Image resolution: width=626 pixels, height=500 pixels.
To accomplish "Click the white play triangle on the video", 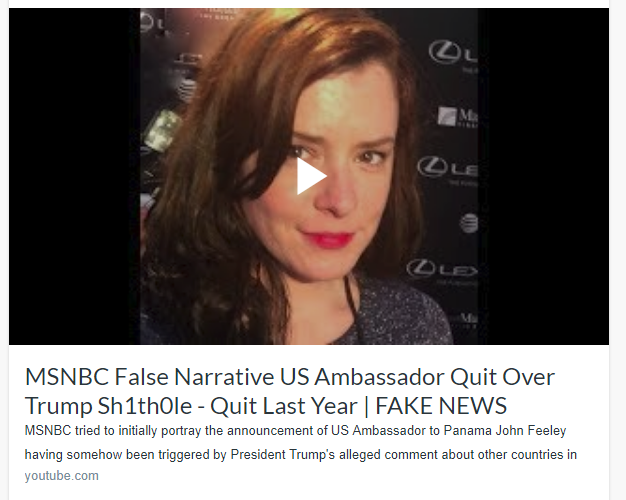I will 311,176.
